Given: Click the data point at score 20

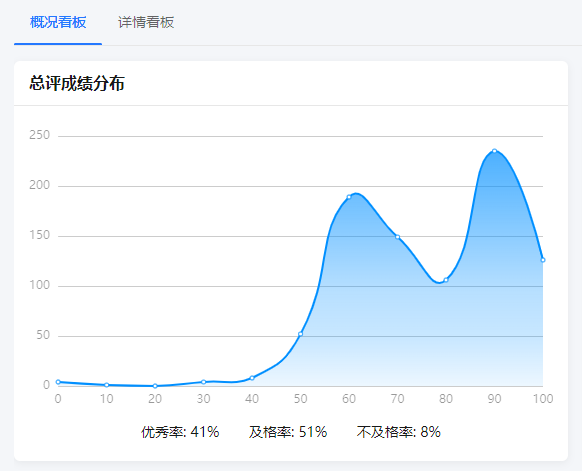Looking at the screenshot, I should 155,386.
